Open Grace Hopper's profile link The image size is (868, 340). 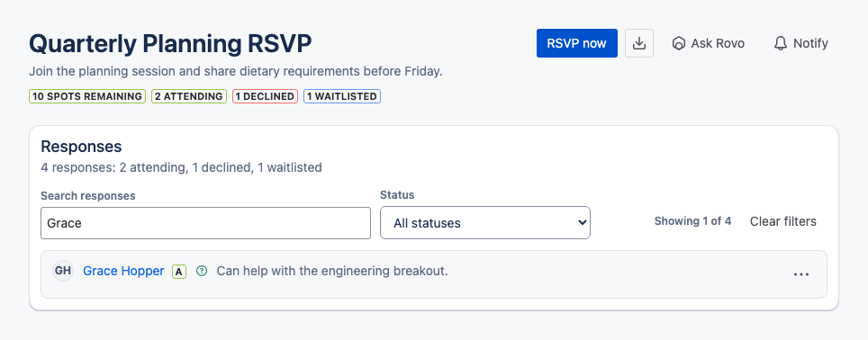click(x=123, y=271)
